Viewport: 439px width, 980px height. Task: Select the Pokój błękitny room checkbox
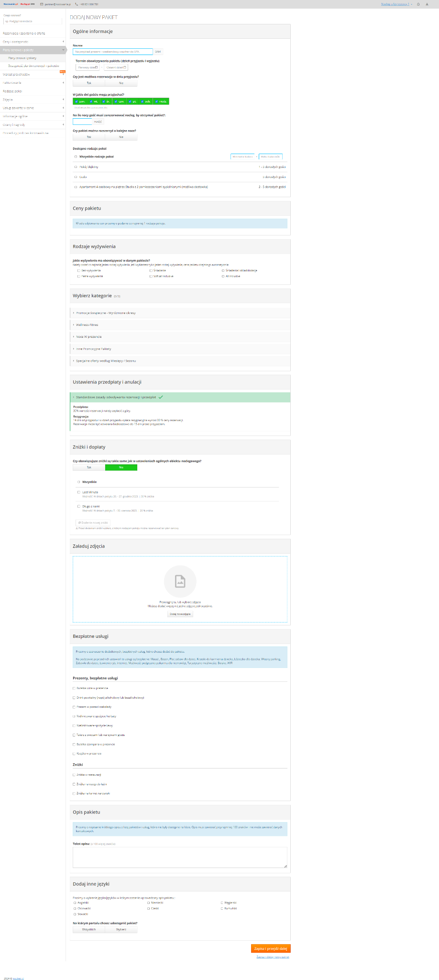76,167
